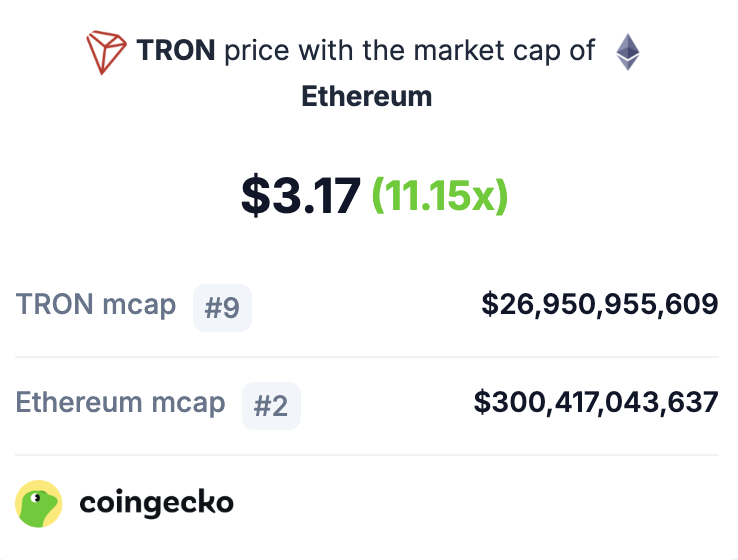Screen dimensions: 738x560
Task: Select the bold Ethereum heading text
Action: tap(367, 96)
